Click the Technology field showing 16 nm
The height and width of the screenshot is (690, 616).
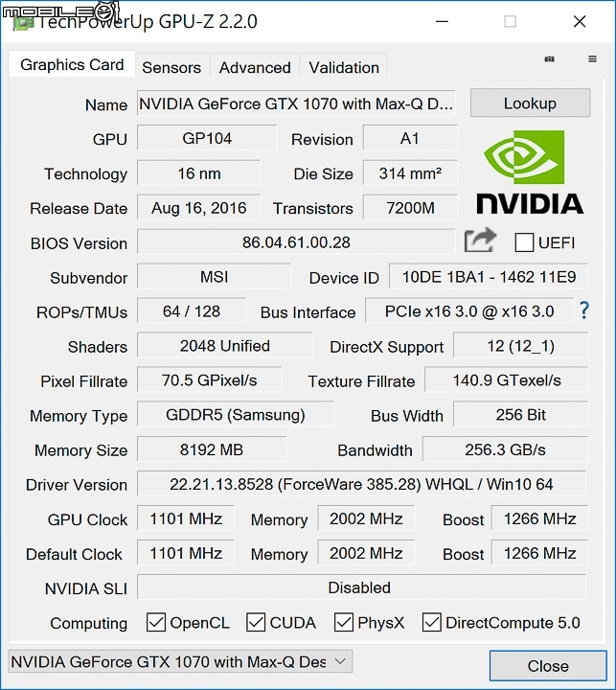(199, 172)
